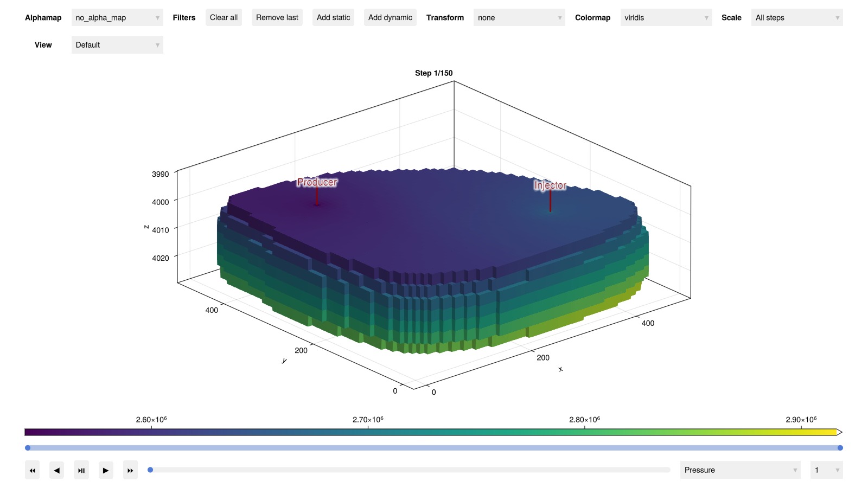Change the View from Default
868x488 pixels.
point(117,45)
